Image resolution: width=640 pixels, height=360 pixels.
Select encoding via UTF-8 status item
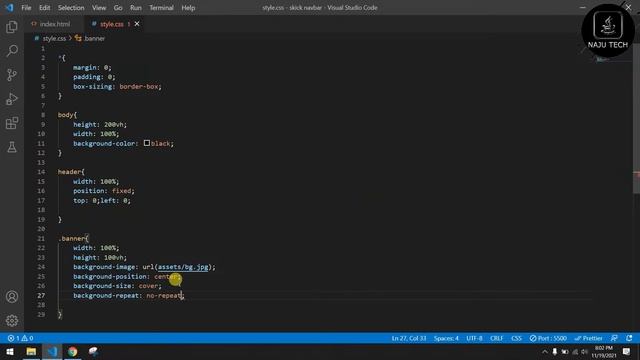(x=474, y=338)
